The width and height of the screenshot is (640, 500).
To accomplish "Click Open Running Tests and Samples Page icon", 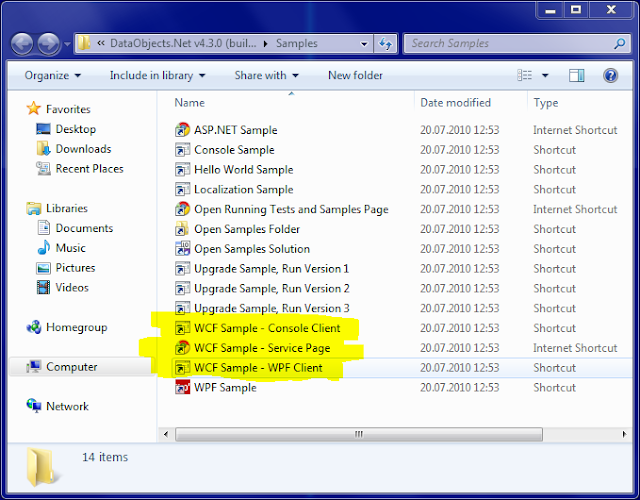I will pos(182,209).
